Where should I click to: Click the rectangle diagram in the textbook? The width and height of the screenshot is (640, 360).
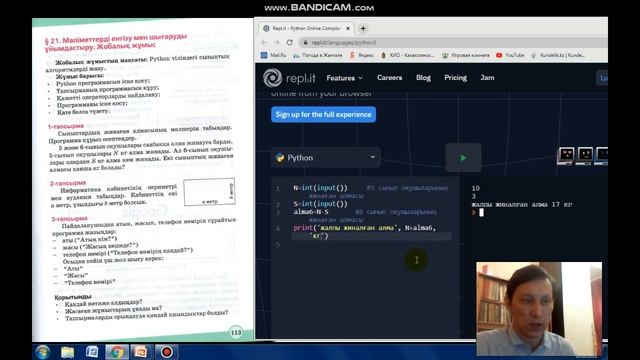click(x=209, y=191)
